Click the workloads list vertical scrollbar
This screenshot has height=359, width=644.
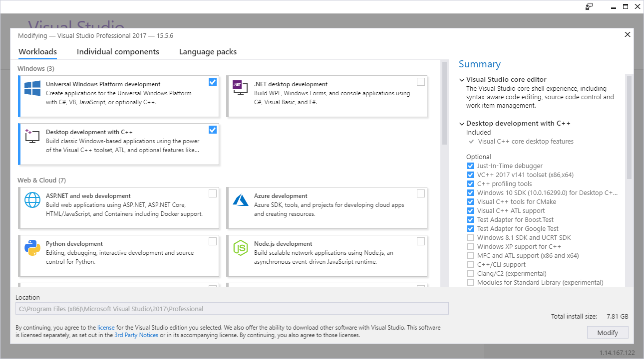pos(444,103)
